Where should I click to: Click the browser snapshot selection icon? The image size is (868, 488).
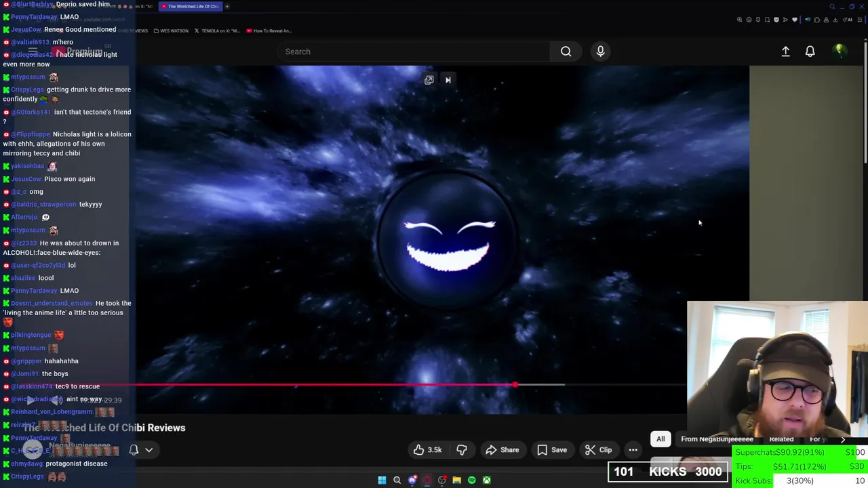click(767, 20)
